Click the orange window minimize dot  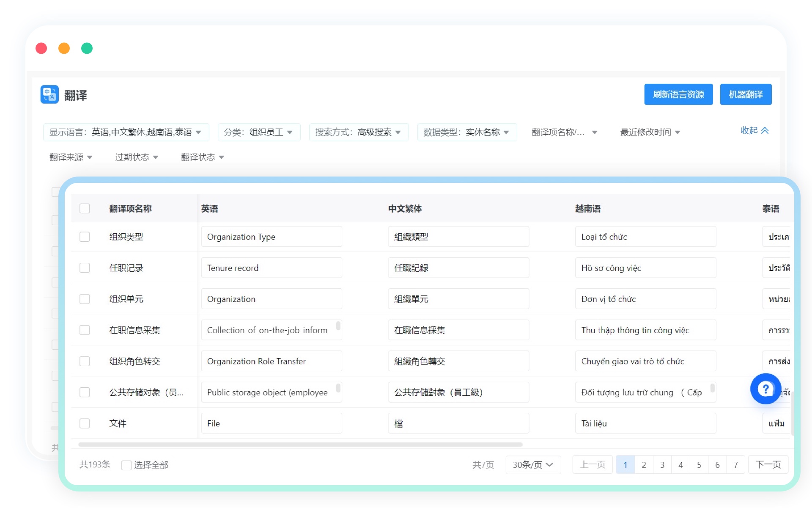(x=64, y=48)
